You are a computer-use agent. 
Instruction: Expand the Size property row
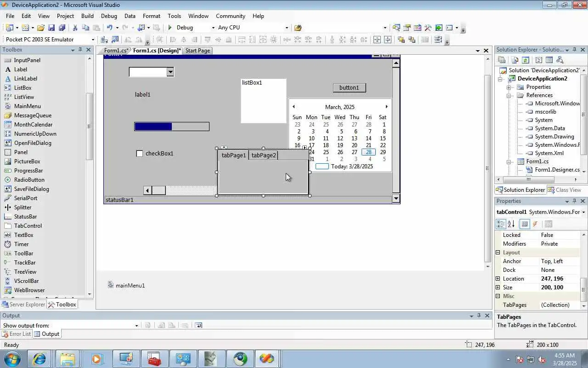click(498, 287)
